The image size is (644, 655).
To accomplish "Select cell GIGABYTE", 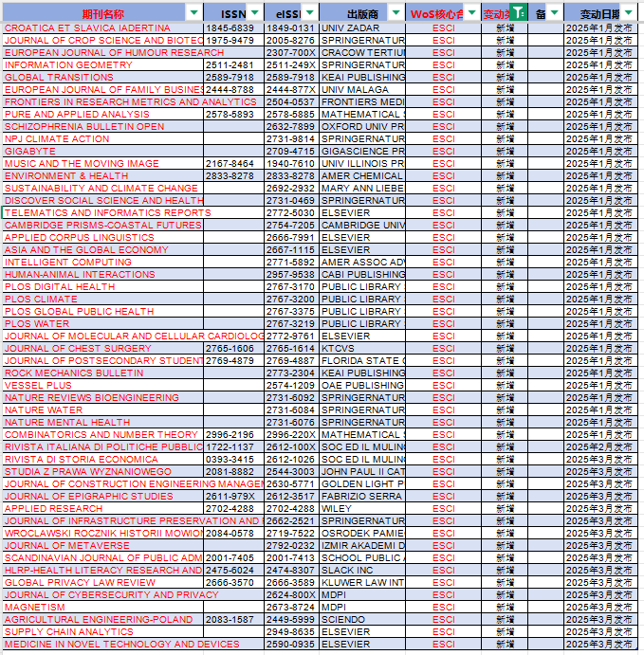I will (102, 152).
